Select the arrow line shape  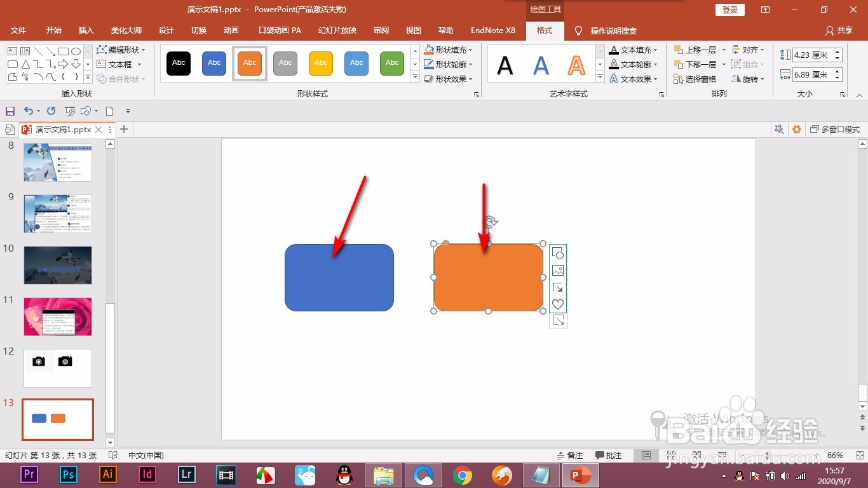click(51, 51)
